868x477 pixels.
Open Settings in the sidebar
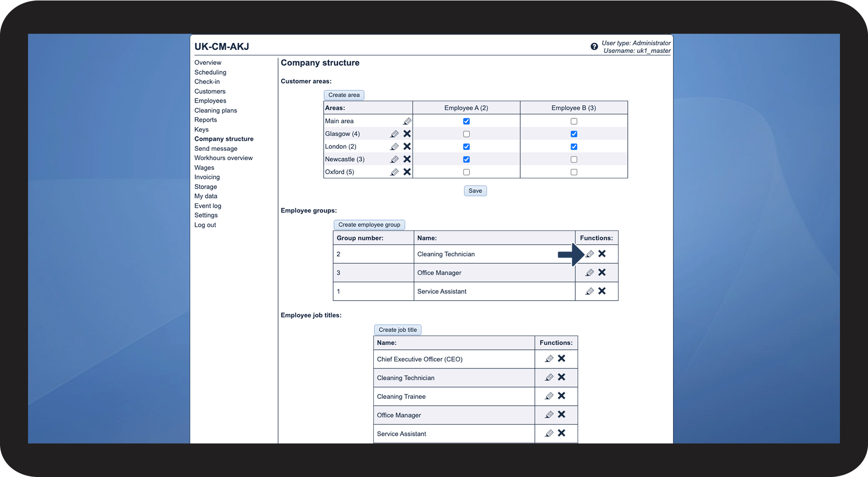click(x=206, y=215)
